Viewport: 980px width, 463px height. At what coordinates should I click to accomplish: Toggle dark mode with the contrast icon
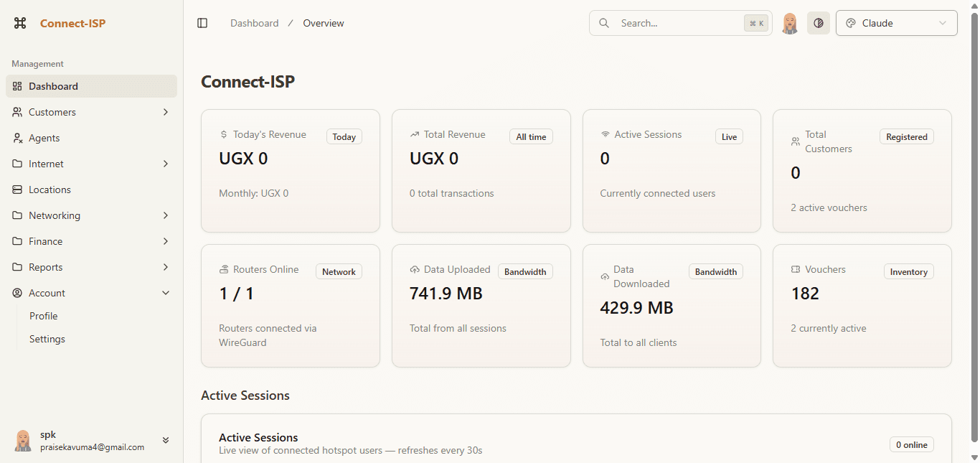pos(818,22)
